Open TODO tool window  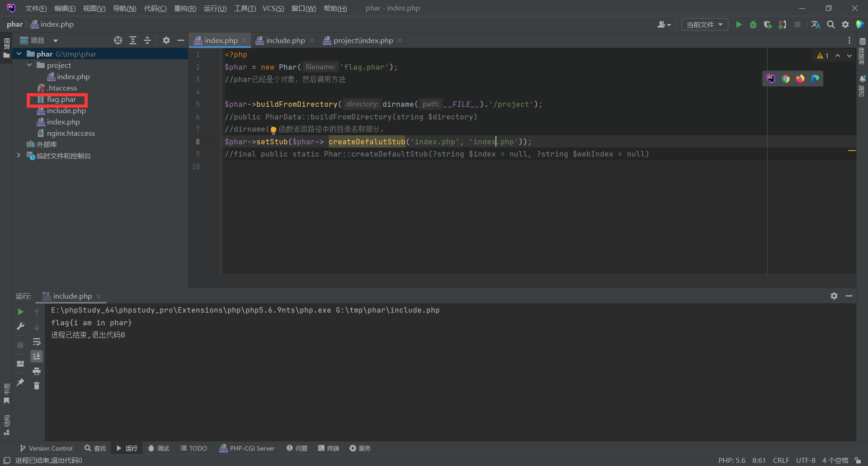pyautogui.click(x=193, y=448)
